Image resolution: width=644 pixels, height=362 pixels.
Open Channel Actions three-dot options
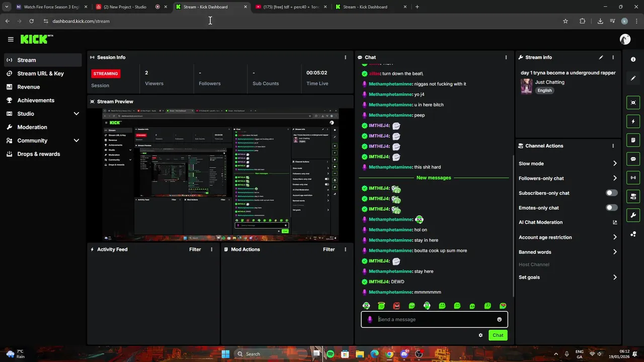[x=613, y=146]
